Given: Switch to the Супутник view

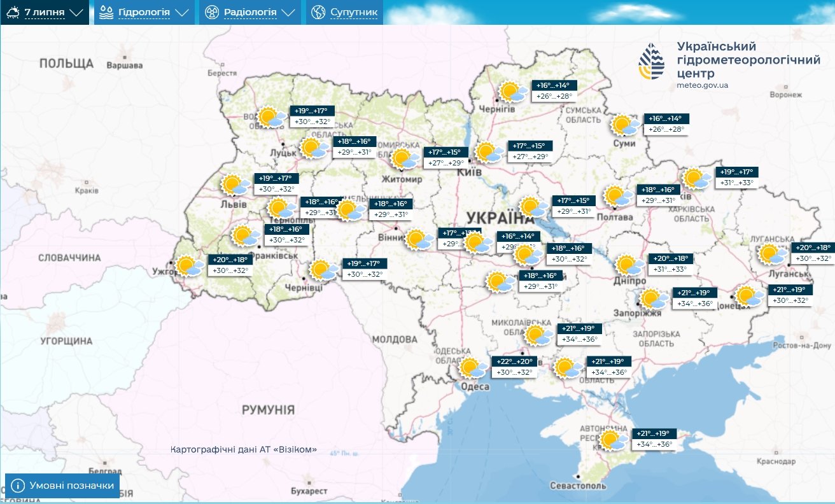Looking at the screenshot, I should click(x=346, y=12).
